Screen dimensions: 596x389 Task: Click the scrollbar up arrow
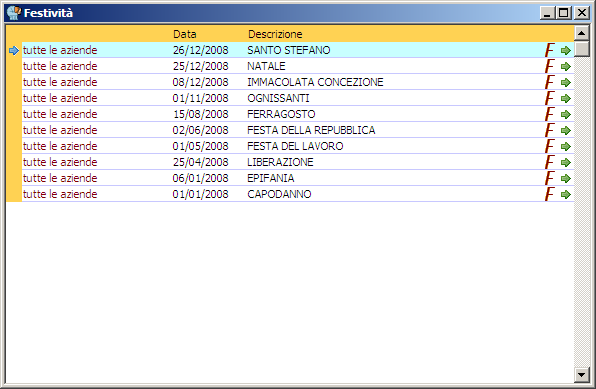pyautogui.click(x=582, y=33)
